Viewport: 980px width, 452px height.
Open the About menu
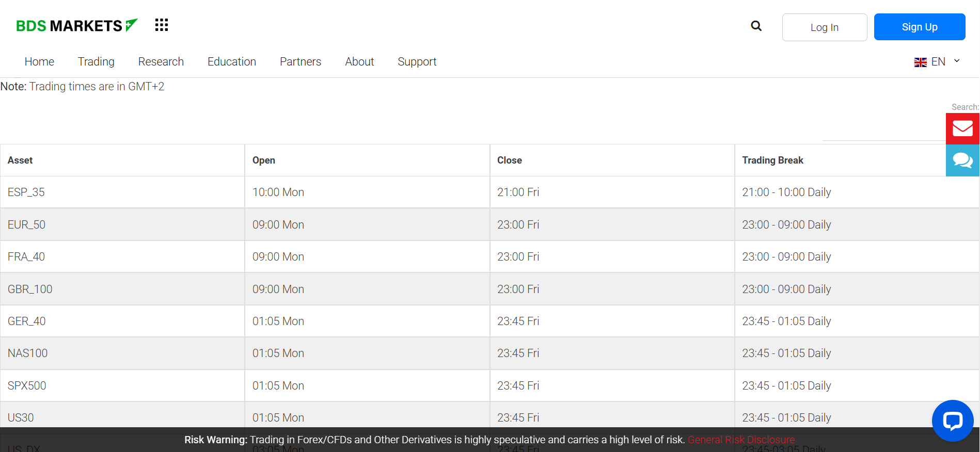pos(359,62)
